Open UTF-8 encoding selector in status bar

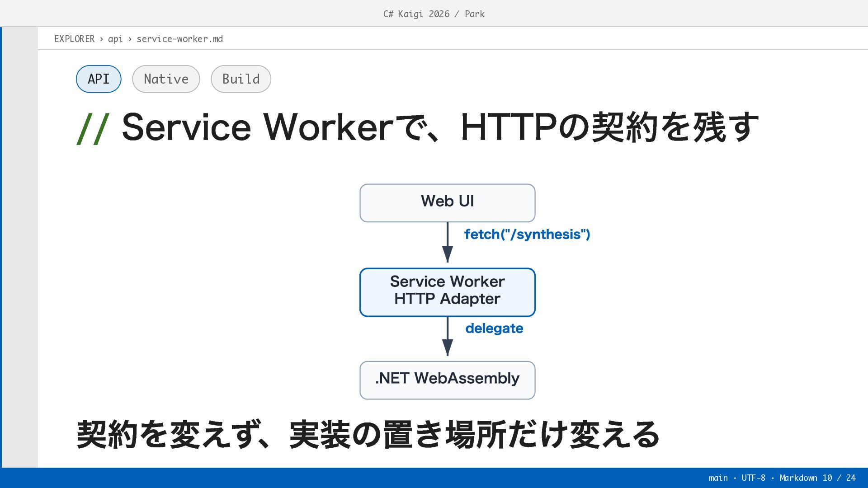pyautogui.click(x=753, y=478)
